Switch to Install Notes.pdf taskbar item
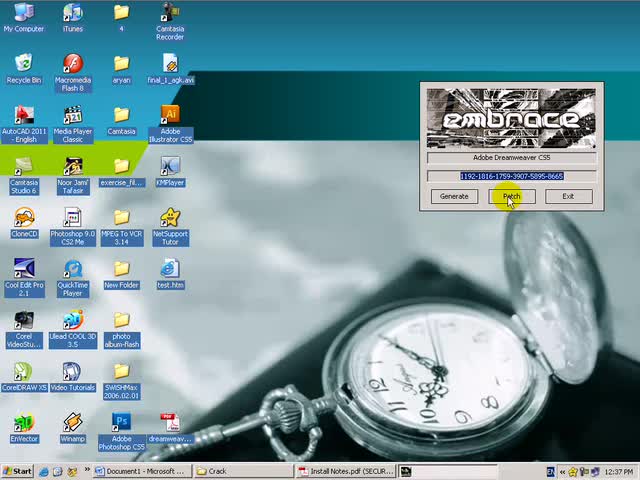 [345, 471]
